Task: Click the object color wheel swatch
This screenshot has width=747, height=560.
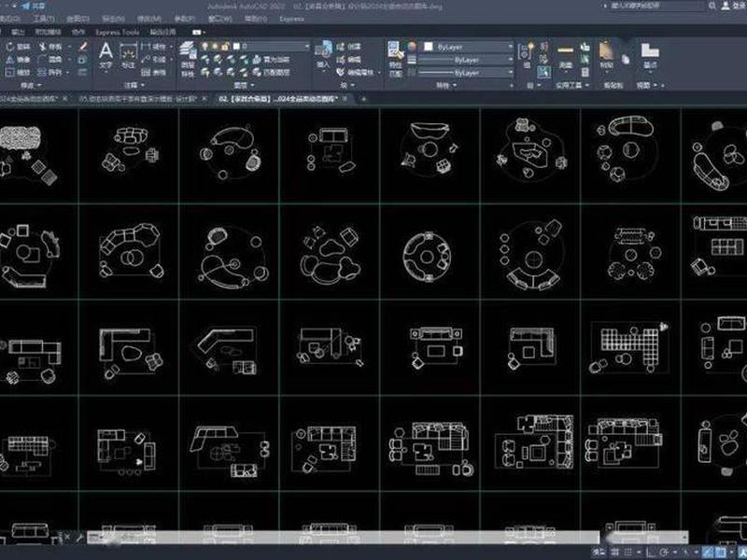Action: click(412, 47)
